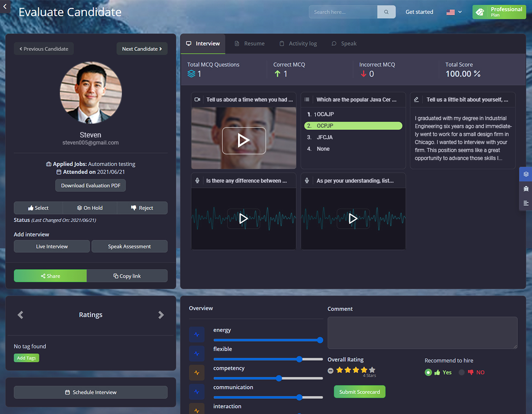The width and height of the screenshot is (532, 414).
Task: Click the green Share button
Action: click(51, 276)
